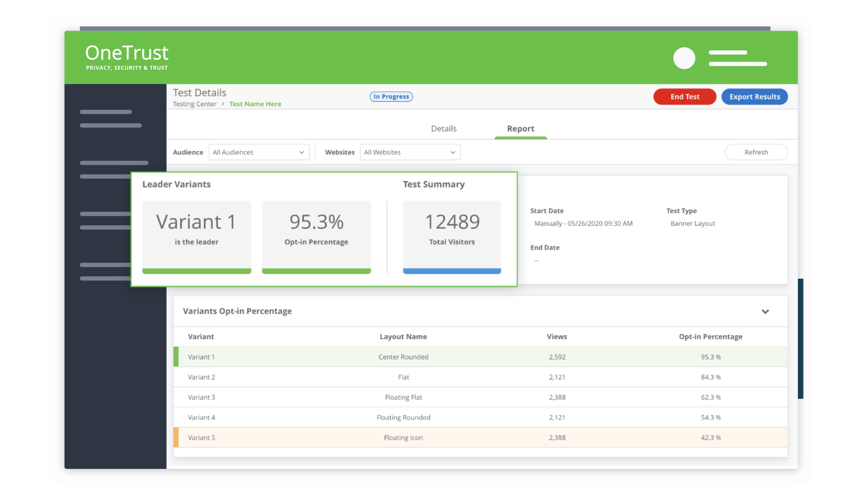This screenshot has height=496, width=868.
Task: Open the All Websites dropdown
Action: pos(410,152)
